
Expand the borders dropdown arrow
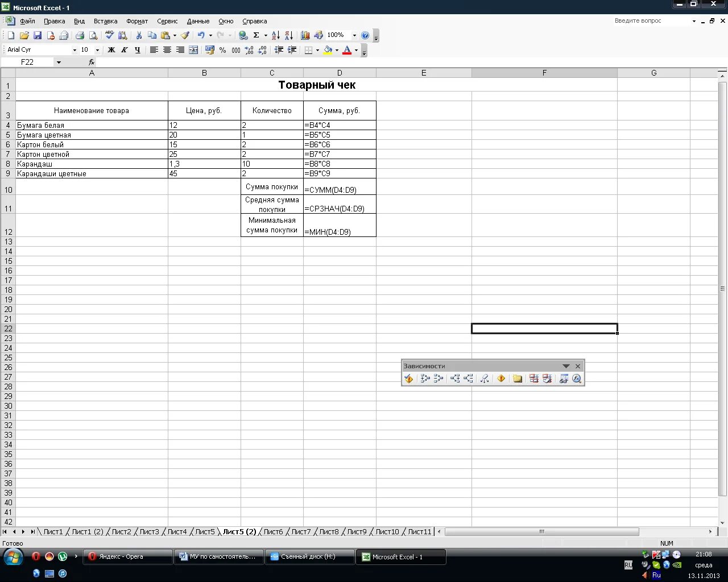pos(317,50)
